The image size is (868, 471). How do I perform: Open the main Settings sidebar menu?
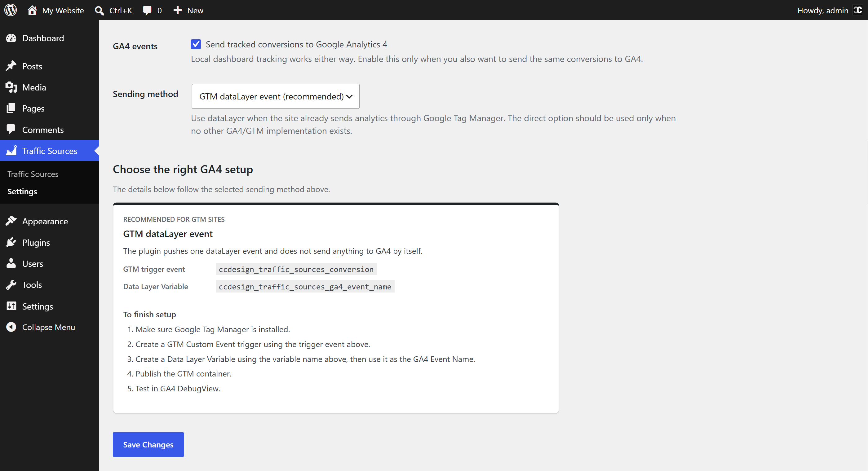(50, 306)
